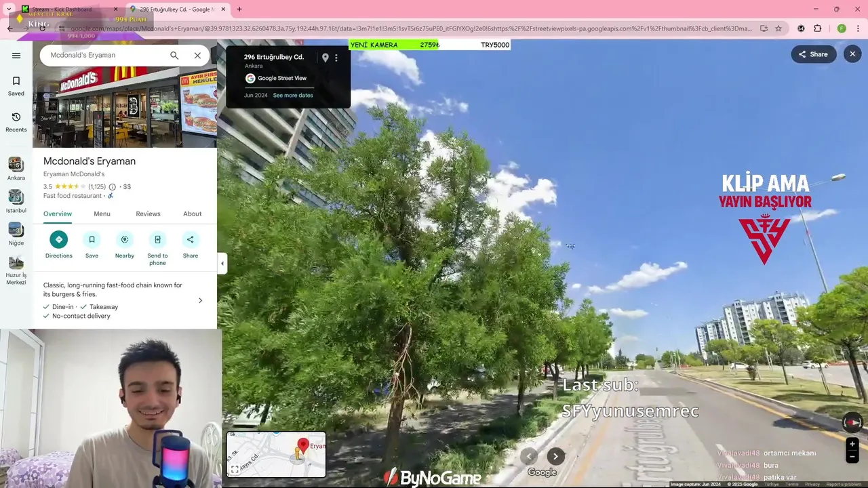Open the browser Extensions puzzle icon
Viewport: 868px width, 488px height.
click(817, 28)
